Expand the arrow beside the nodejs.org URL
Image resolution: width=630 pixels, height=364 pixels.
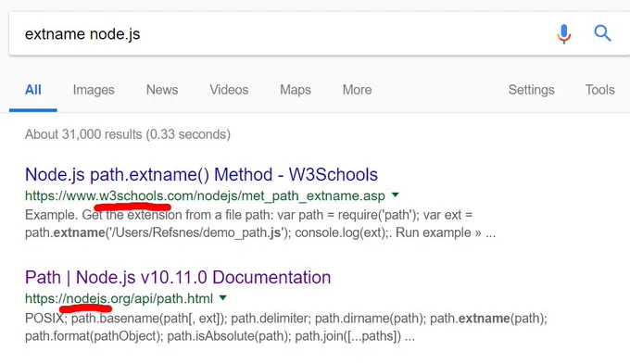(223, 298)
